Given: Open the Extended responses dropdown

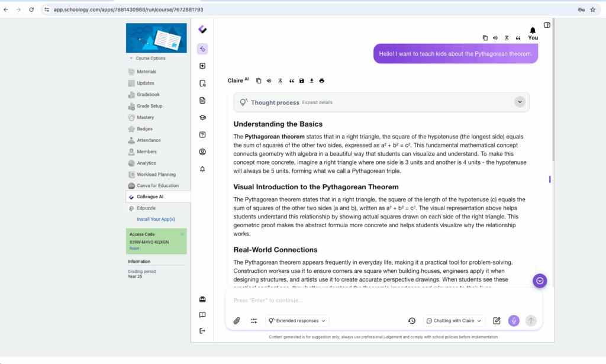Looking at the screenshot, I should [297, 321].
